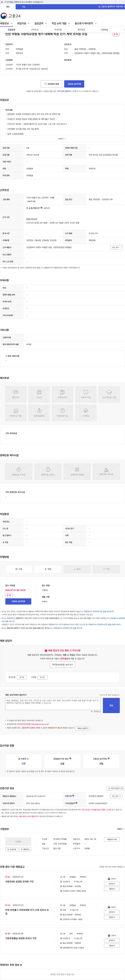
Task: Click 로그인 button next to 이메일
Action: coord(42,677)
